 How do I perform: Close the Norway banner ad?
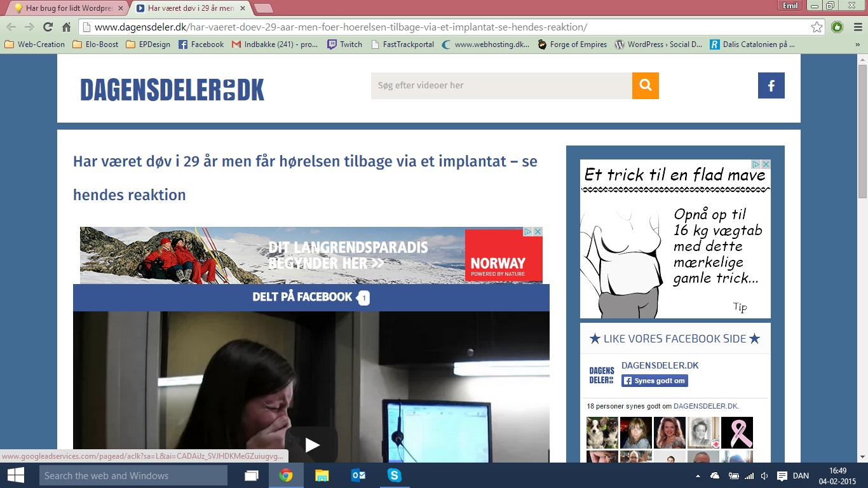[x=538, y=232]
